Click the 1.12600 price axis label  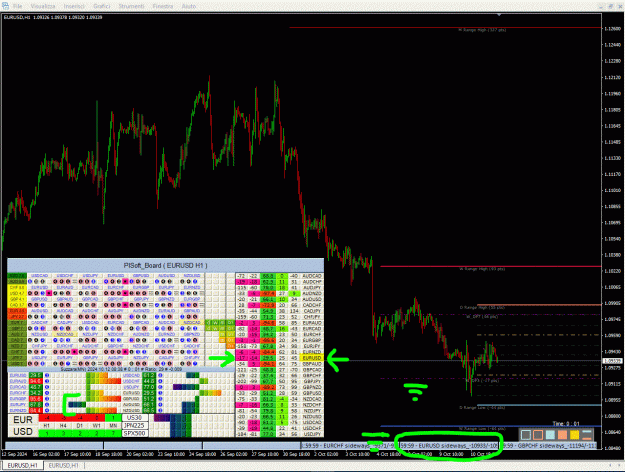pos(612,29)
